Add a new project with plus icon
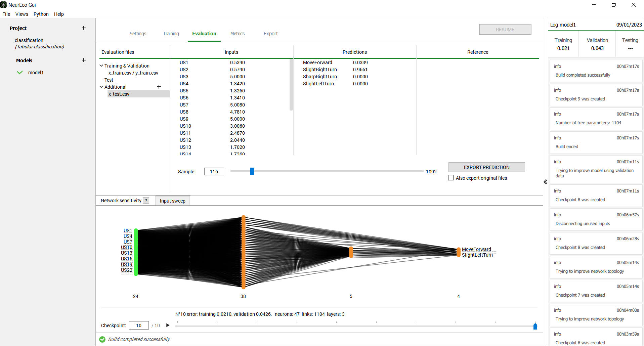The width and height of the screenshot is (644, 346). (x=84, y=28)
